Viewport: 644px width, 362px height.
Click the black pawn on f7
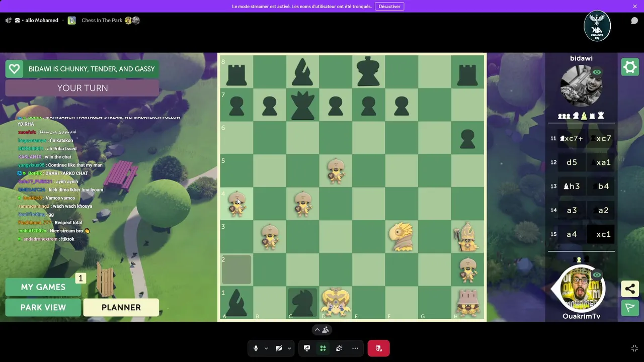tap(401, 106)
